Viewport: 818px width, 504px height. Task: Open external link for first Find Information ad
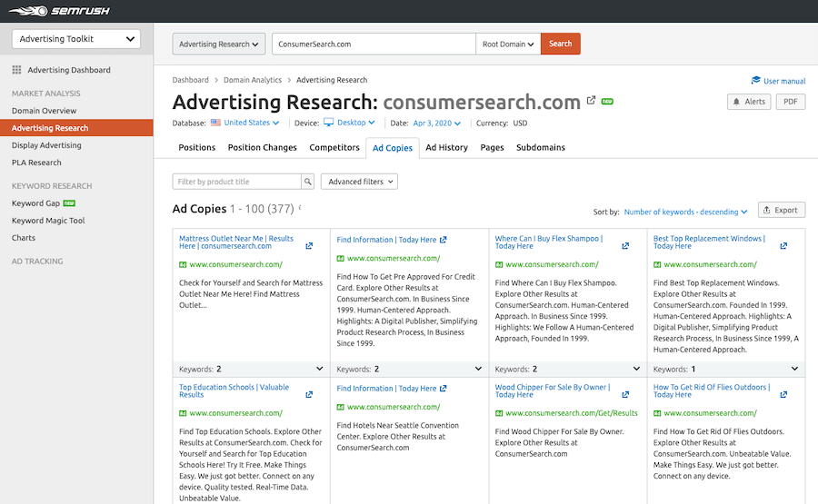click(x=443, y=240)
